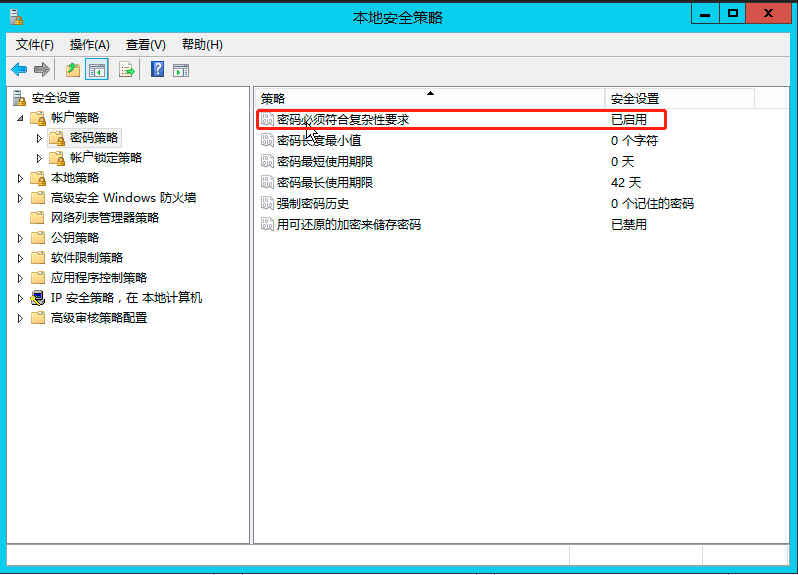Screen dimensions: 798x575
Task: Click the Export list toolbar icon
Action: 126,69
